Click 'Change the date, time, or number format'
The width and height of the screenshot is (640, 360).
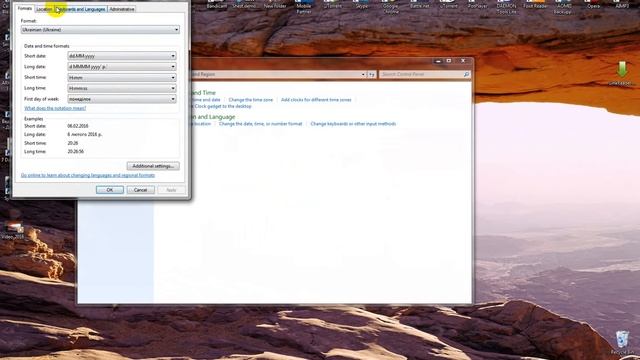(x=260, y=124)
